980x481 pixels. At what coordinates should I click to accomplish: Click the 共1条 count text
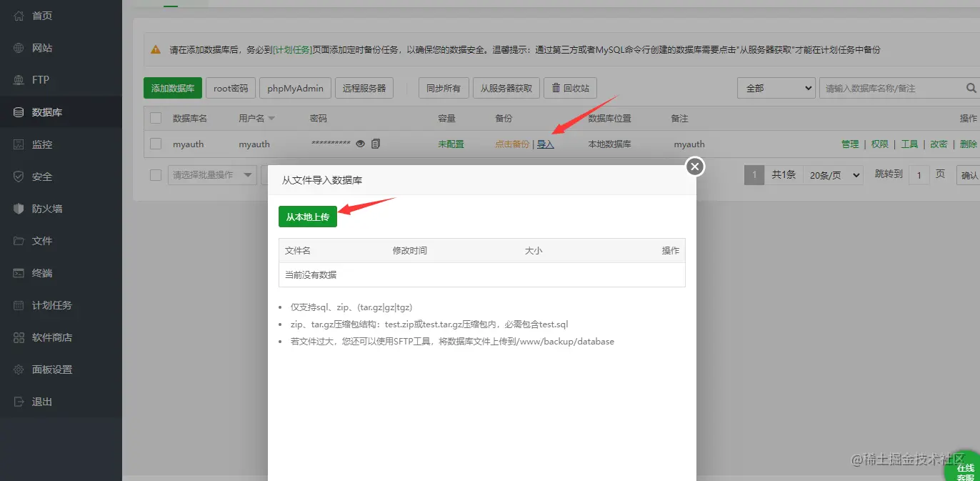click(784, 174)
